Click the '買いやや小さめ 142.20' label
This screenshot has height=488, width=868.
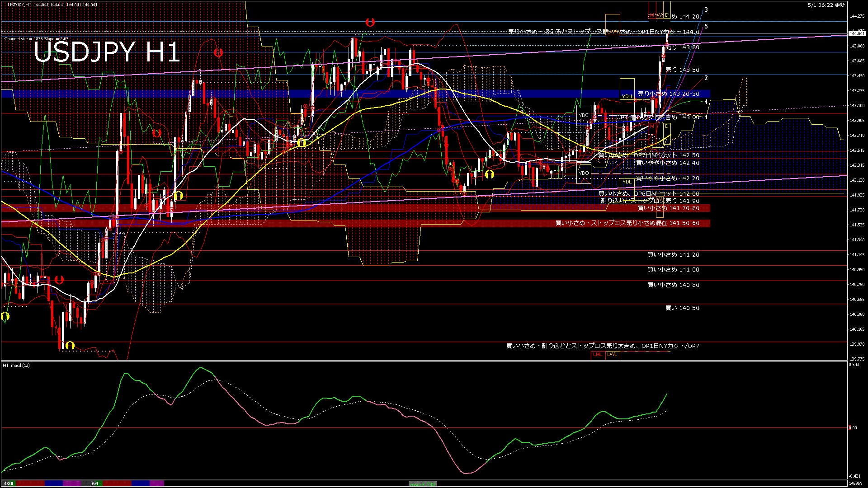click(667, 178)
